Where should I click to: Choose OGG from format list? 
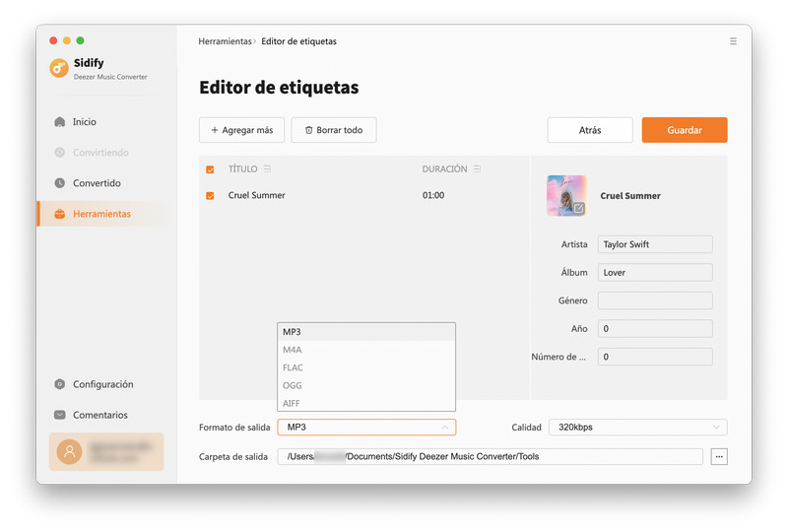point(366,385)
